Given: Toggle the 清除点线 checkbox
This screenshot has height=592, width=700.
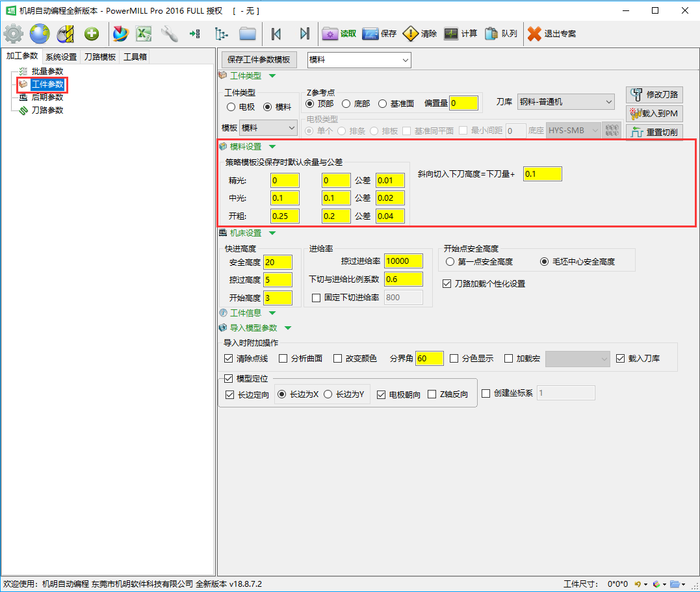Looking at the screenshot, I should pyautogui.click(x=228, y=358).
